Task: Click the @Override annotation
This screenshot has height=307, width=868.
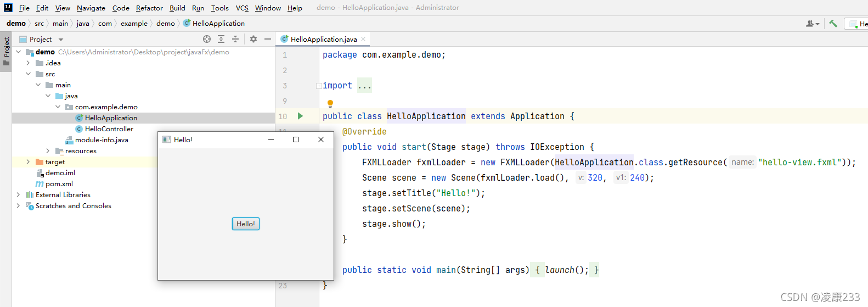Action: pyautogui.click(x=364, y=131)
